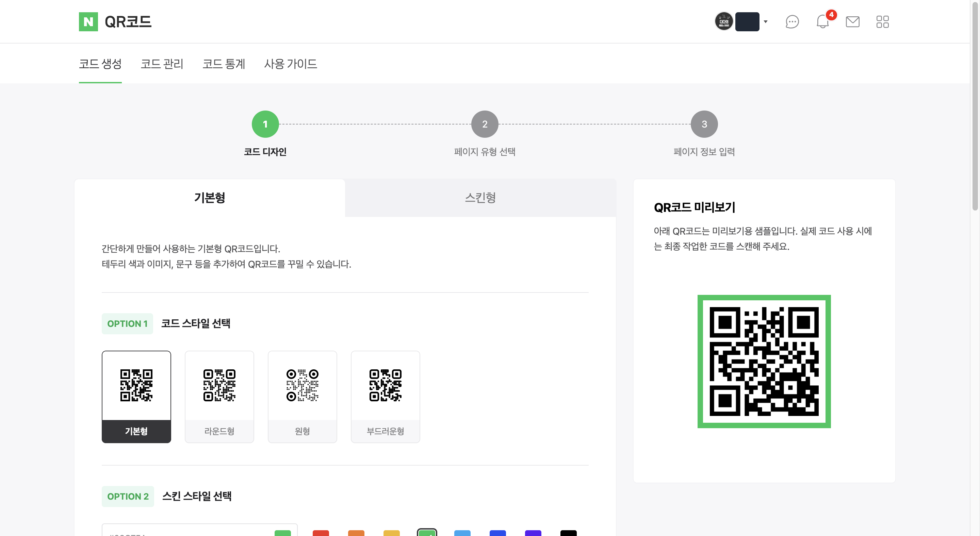Switch to the 코드 통계 tab

click(x=224, y=64)
